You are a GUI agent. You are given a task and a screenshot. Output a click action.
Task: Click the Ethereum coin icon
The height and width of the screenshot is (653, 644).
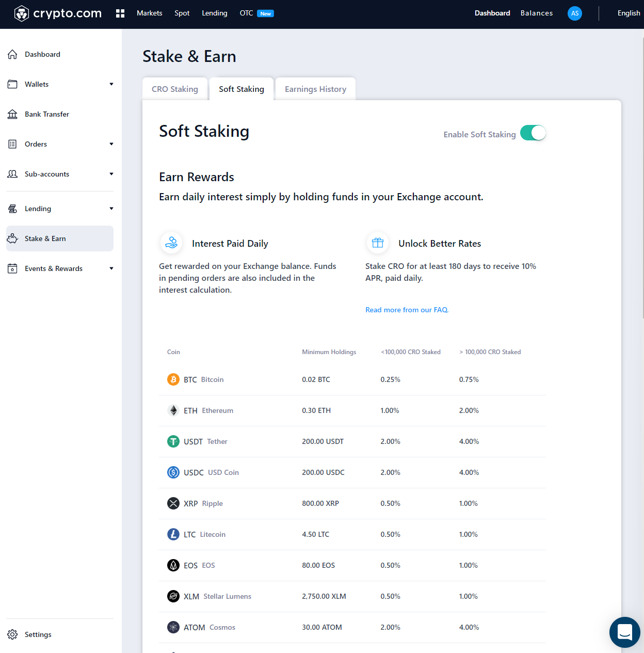pyautogui.click(x=173, y=410)
